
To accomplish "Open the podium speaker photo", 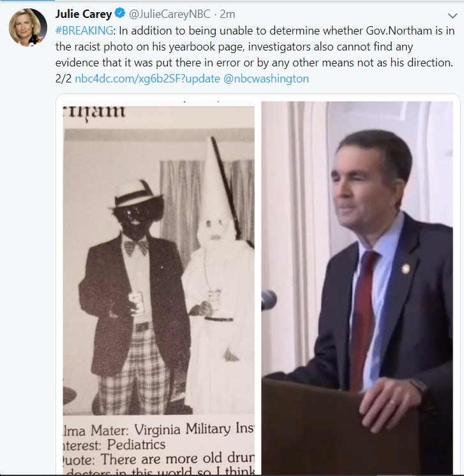I will [x=357, y=288].
